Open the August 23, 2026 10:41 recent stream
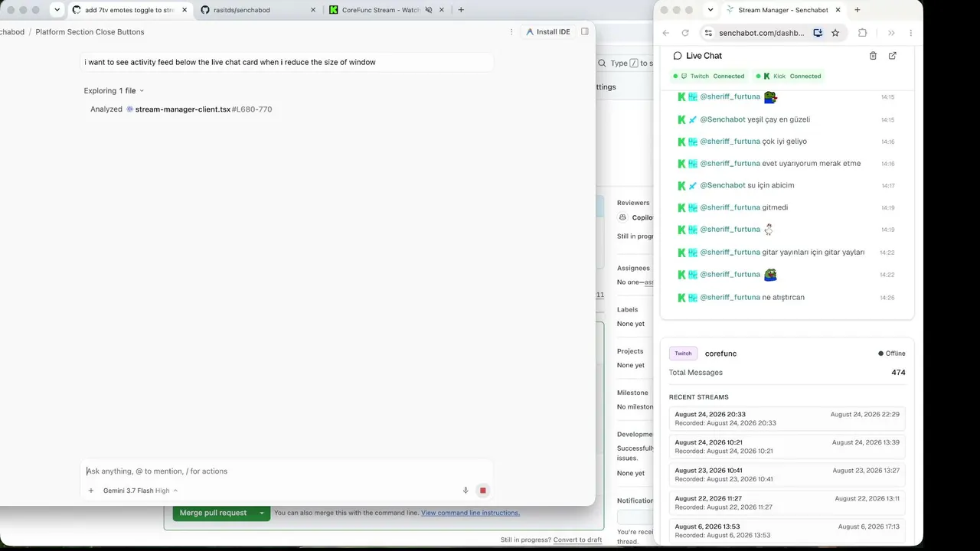This screenshot has height=551, width=980. (787, 474)
